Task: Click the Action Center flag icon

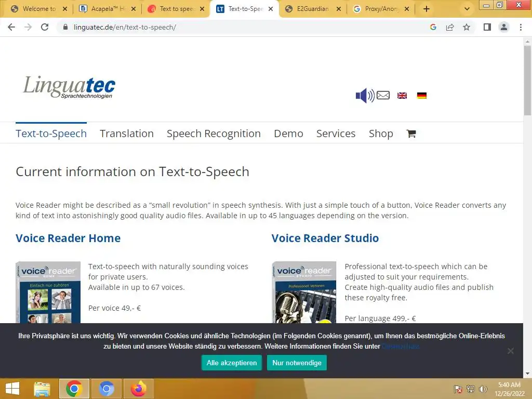Action: [x=458, y=389]
